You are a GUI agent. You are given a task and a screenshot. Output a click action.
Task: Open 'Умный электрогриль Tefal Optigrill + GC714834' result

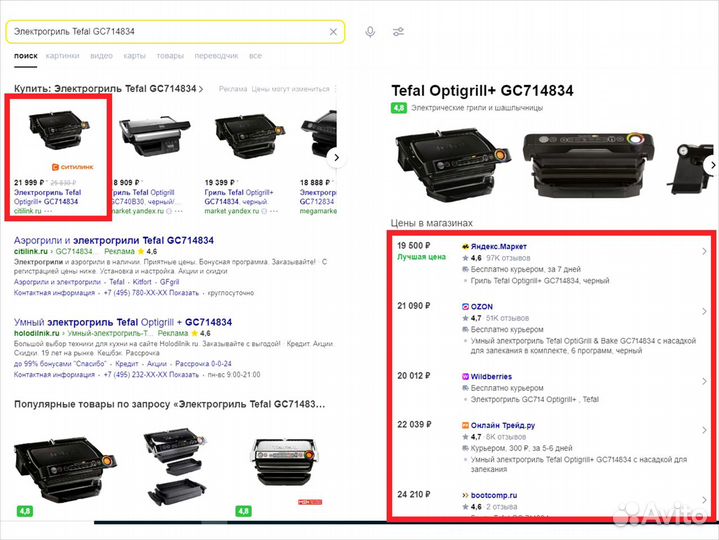pyautogui.click(x=123, y=322)
